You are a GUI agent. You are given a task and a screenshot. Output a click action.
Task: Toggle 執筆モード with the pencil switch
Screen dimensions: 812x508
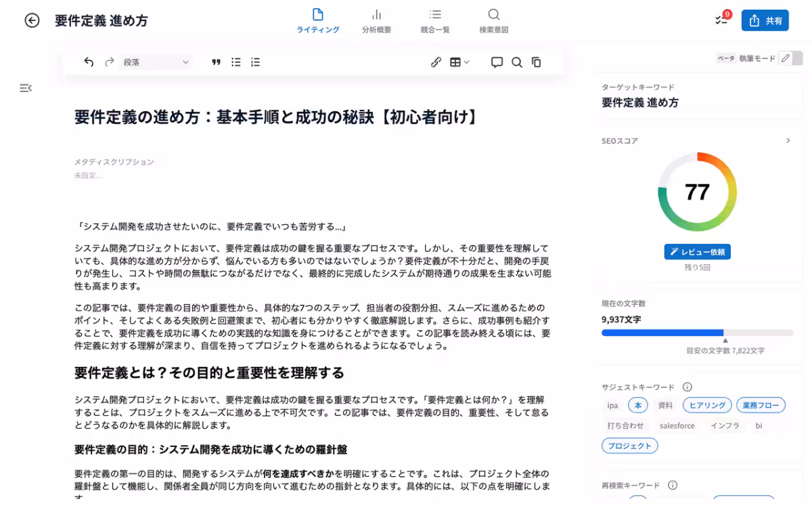coord(786,58)
